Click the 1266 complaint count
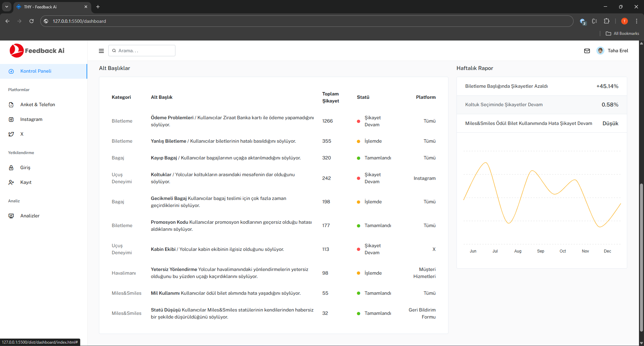 click(328, 121)
